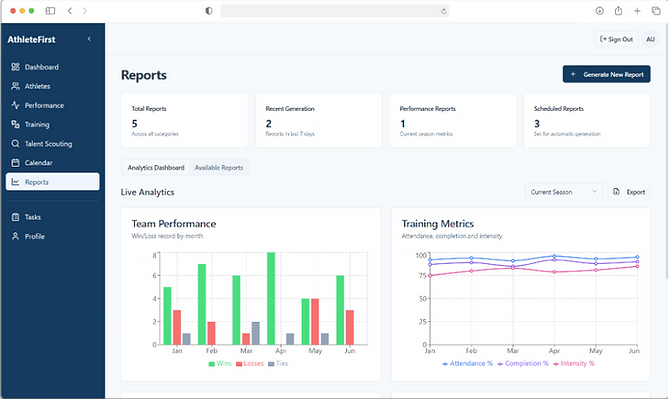Toggle Wins series in chart legend

(220, 364)
